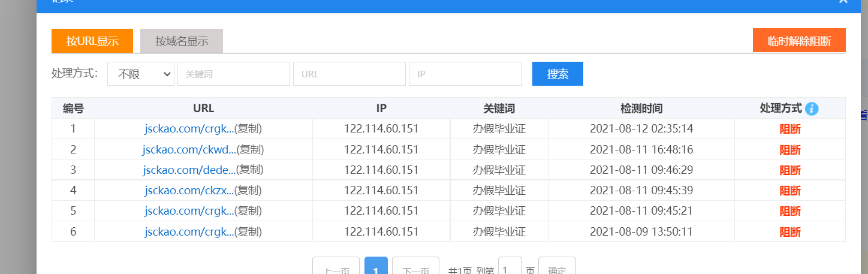
Task: Go to next page with 下一页
Action: (x=415, y=267)
